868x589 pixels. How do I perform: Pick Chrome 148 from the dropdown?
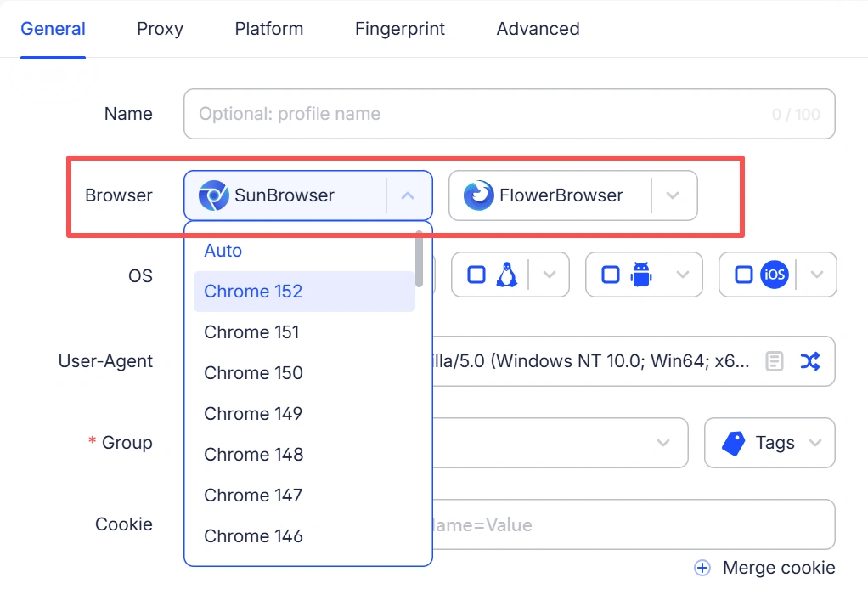tap(304, 455)
